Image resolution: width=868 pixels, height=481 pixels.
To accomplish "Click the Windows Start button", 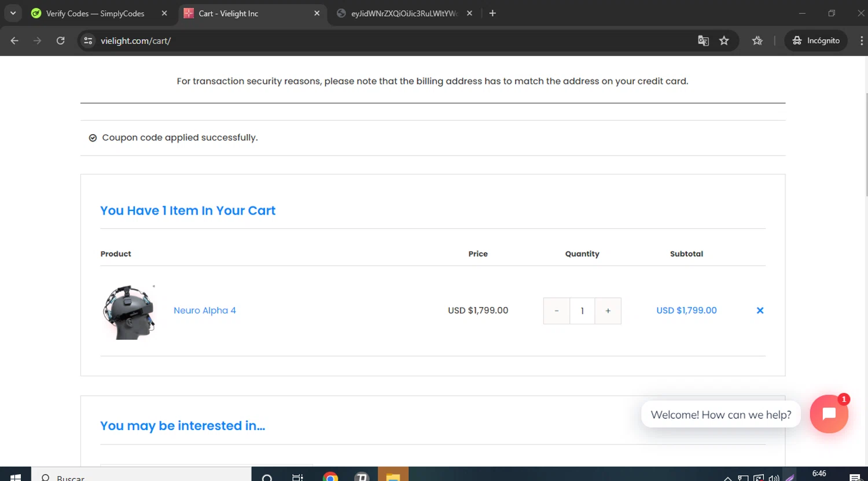I will (x=16, y=476).
